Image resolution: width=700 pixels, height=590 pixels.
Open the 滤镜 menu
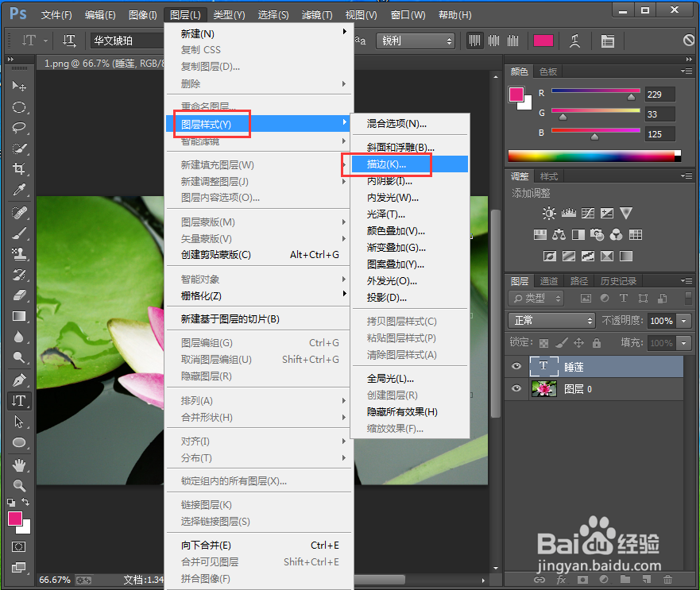click(316, 14)
